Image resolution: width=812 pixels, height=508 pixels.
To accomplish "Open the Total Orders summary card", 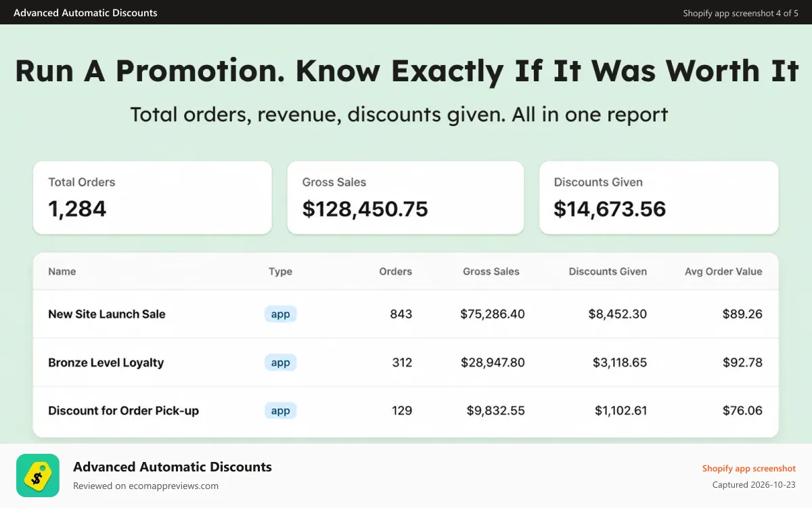I will tap(152, 198).
